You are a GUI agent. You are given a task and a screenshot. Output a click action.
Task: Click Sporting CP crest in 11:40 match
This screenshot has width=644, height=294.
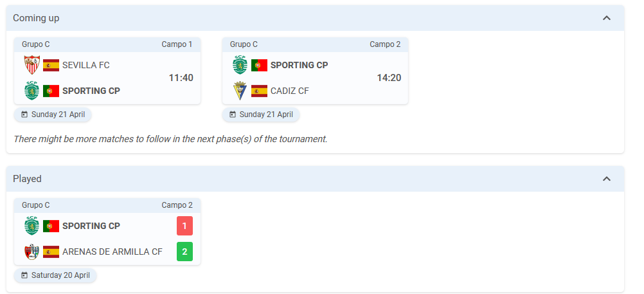point(32,91)
